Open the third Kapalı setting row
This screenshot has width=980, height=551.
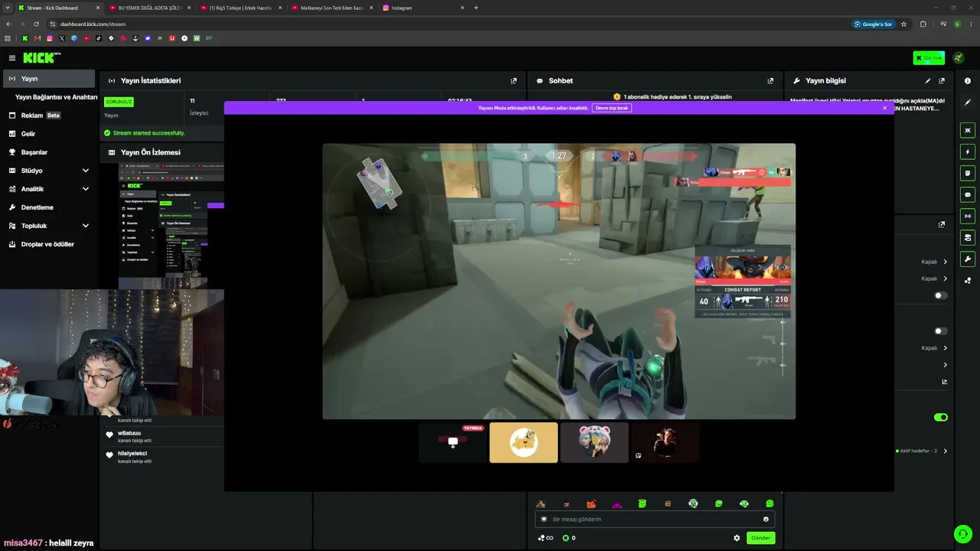(934, 348)
